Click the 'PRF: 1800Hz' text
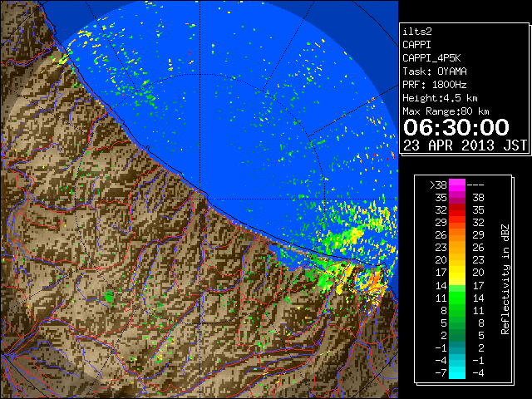Screen dimensions: 532x399 click(435, 85)
